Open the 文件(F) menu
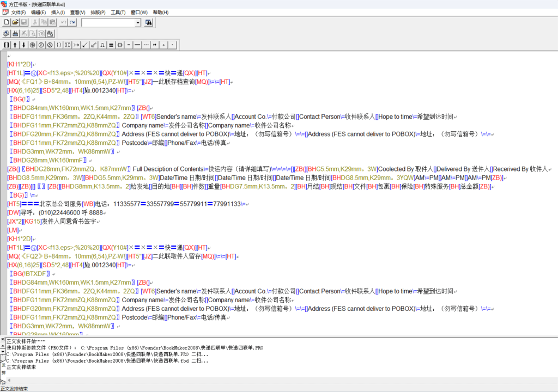 [x=19, y=13]
